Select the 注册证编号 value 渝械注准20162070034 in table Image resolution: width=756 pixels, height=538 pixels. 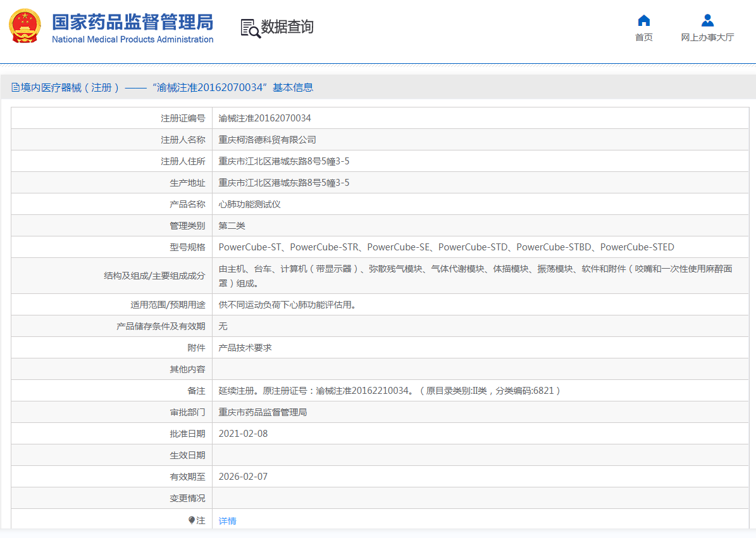(x=264, y=118)
